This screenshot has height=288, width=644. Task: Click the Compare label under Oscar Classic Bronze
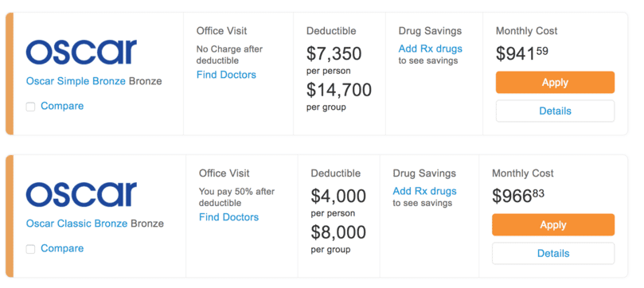[x=62, y=248]
